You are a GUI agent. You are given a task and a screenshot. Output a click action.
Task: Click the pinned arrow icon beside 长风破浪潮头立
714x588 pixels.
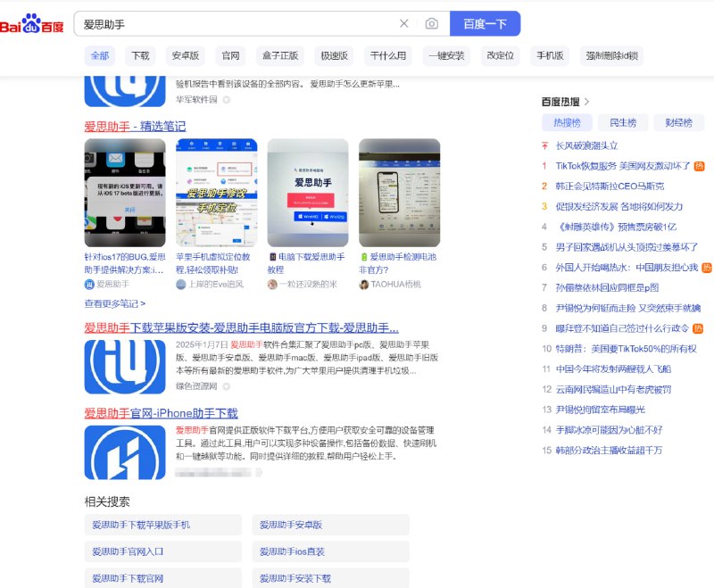(x=544, y=145)
